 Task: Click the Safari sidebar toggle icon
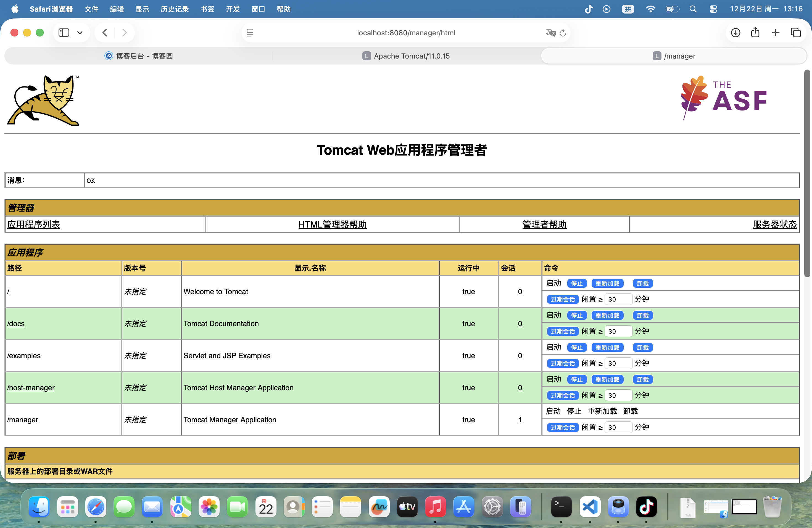64,33
